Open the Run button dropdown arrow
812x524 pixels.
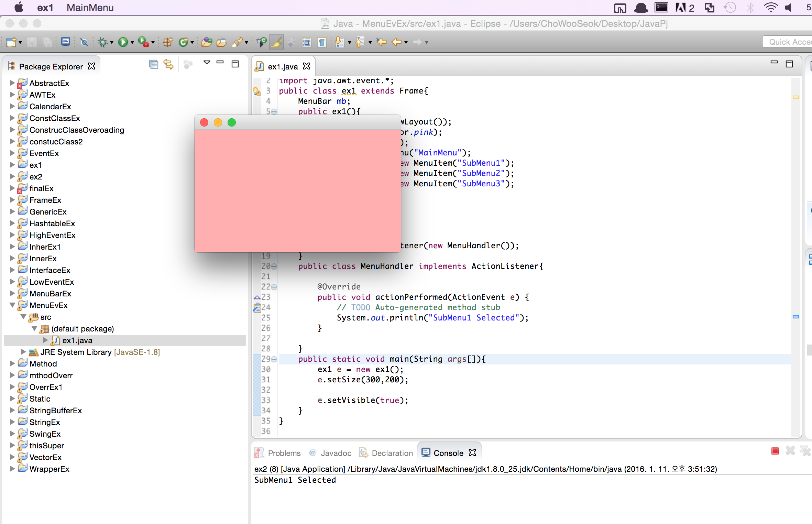(x=132, y=43)
